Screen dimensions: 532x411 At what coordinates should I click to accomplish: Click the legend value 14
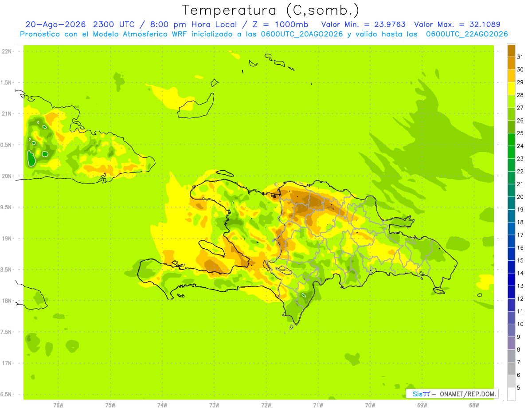[520, 273]
